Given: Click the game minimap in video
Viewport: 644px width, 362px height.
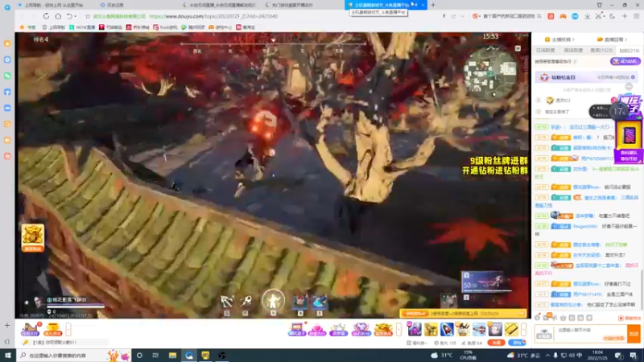Looking at the screenshot, I should point(490,73).
